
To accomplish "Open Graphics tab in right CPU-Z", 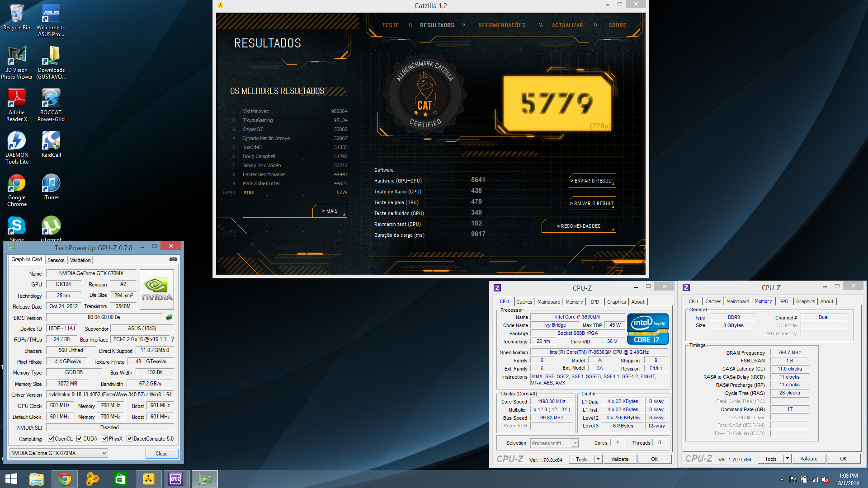I will click(x=806, y=301).
